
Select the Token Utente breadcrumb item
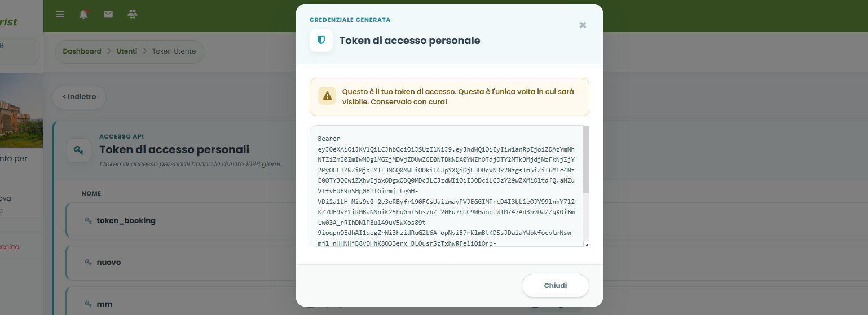click(174, 51)
